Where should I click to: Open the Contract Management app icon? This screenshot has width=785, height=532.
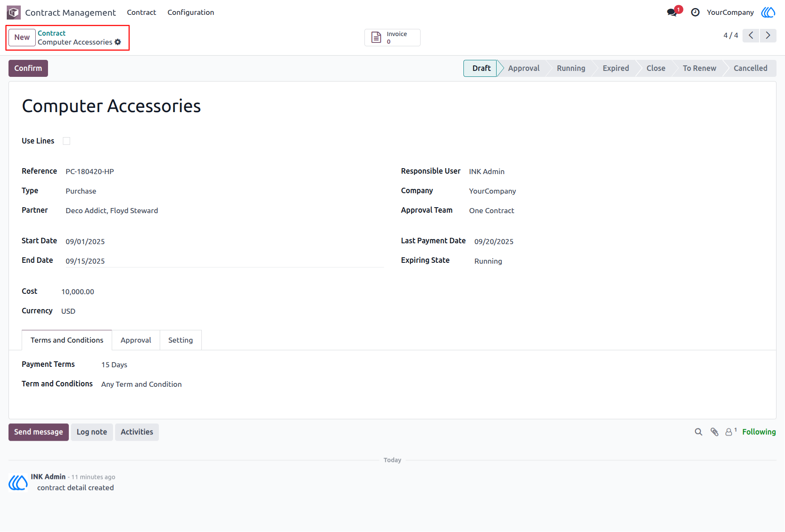[x=14, y=12]
